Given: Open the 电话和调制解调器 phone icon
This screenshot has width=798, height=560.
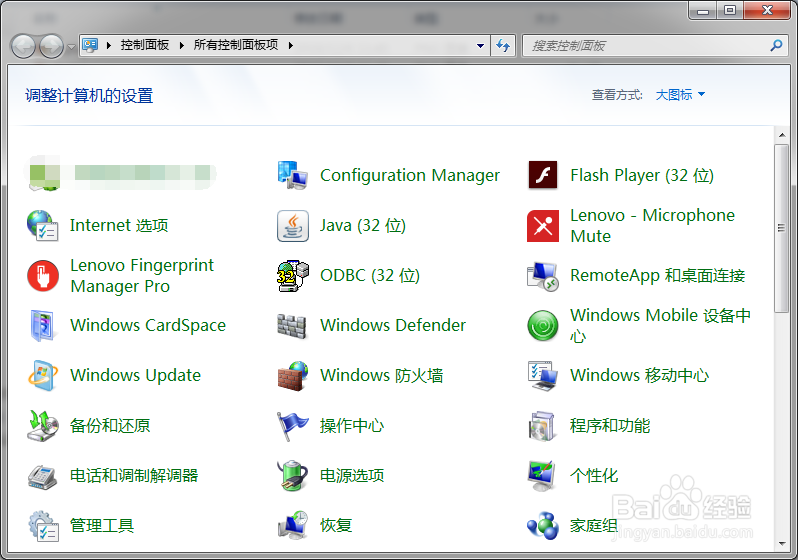Looking at the screenshot, I should [42, 477].
